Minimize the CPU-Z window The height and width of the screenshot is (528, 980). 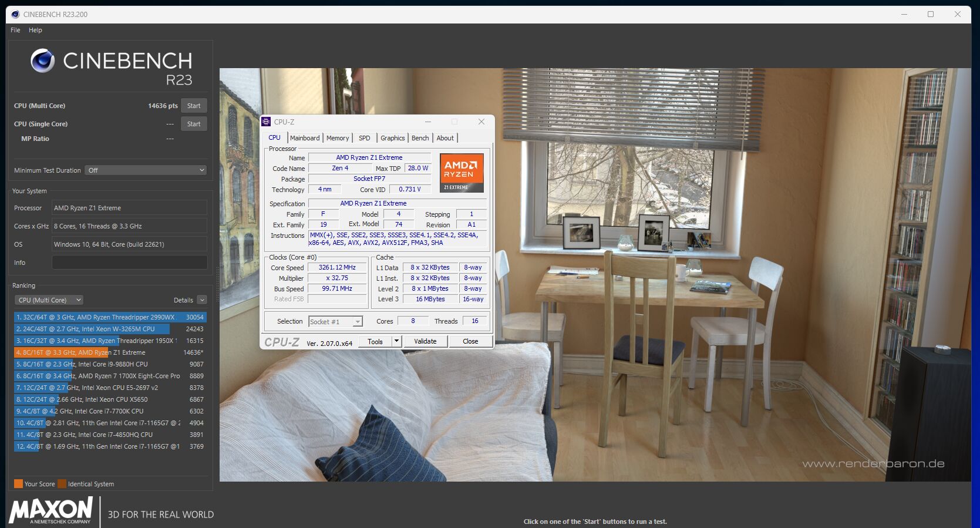point(427,122)
